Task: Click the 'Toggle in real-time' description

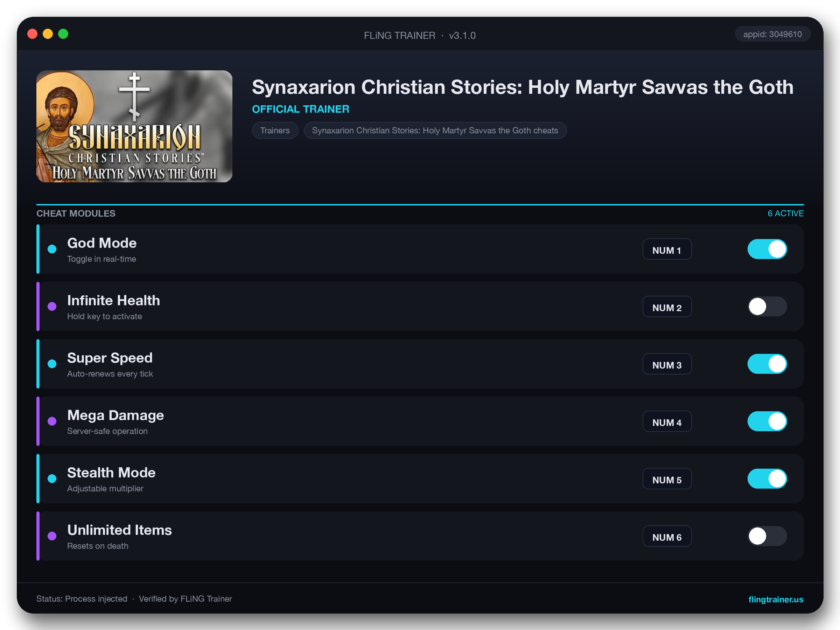Action: 101,259
